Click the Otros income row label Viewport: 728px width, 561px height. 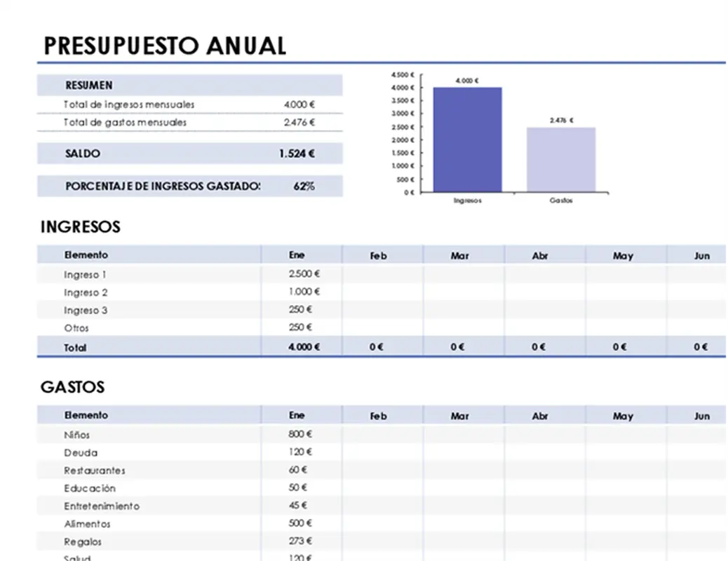pos(76,327)
